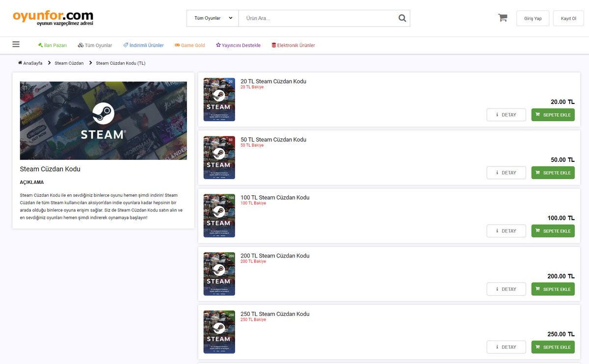Click the red '100 TL Bakiye' subtitle
The height and width of the screenshot is (364, 589).
(253, 203)
